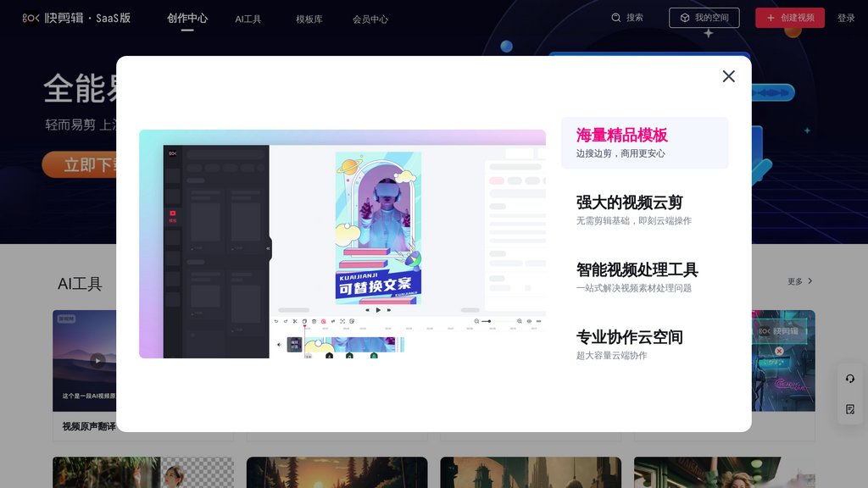Click the copy clip icon in the editor toolbar
Screen dimensions: 868x488
tap(303, 322)
